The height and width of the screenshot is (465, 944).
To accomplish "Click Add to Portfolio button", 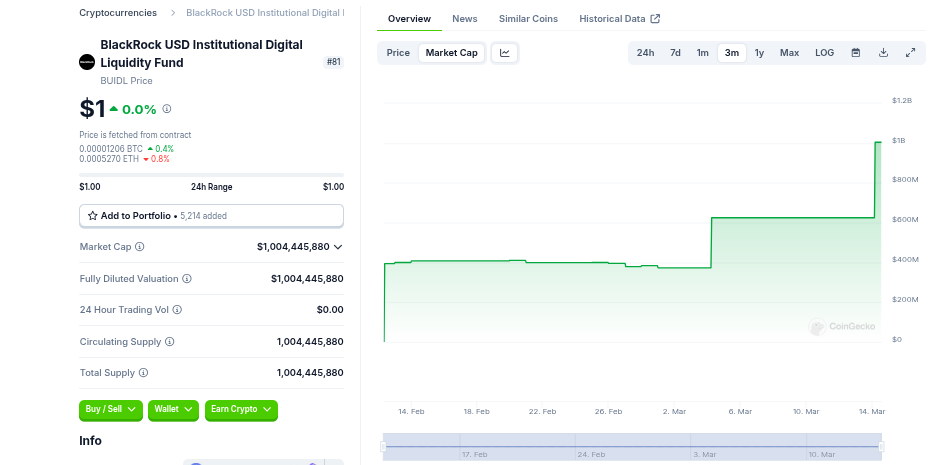I will (211, 216).
